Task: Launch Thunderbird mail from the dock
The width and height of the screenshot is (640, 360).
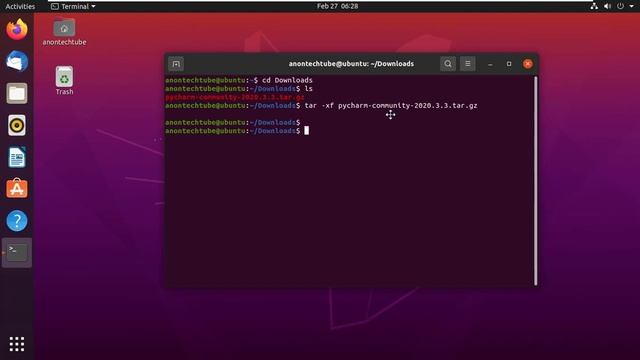Action: click(17, 61)
